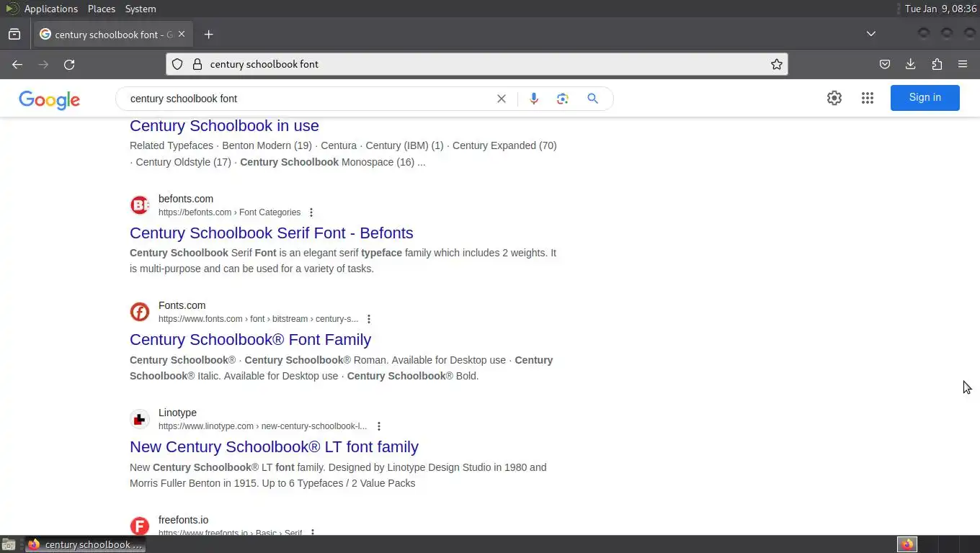Open the extensions puzzle icon
The width and height of the screenshot is (980, 553).
(x=936, y=64)
